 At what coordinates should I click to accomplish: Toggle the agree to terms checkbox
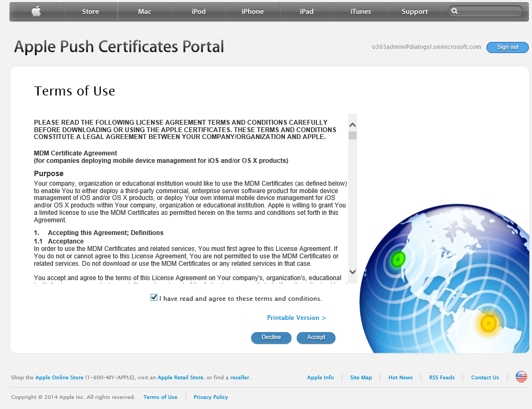(x=154, y=298)
